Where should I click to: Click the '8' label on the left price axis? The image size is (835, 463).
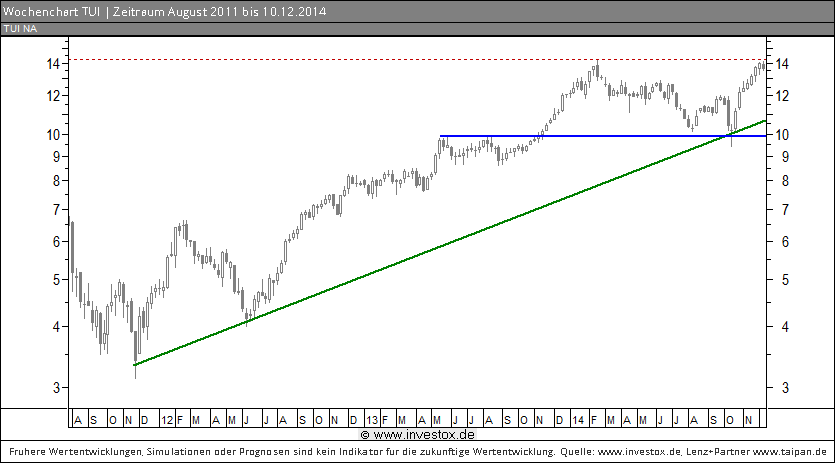coord(56,181)
